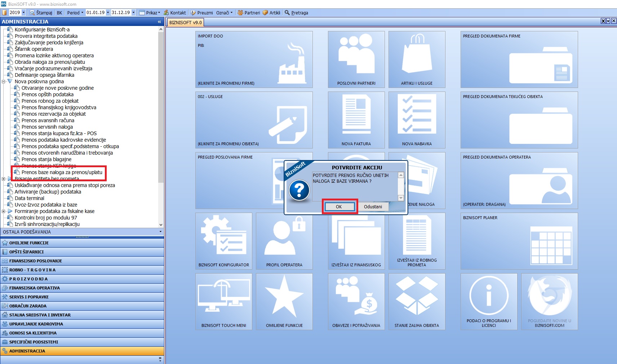Click the Partneri toolbar button
Screen dimensions: 617x364
[x=249, y=13]
